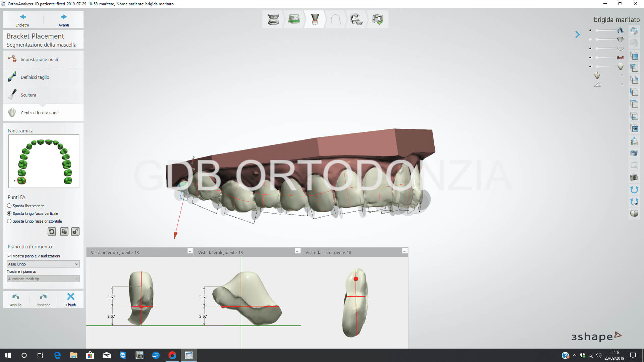Click the 1:1 scale view icon
Viewport: 644px width, 362px height.
tap(634, 129)
